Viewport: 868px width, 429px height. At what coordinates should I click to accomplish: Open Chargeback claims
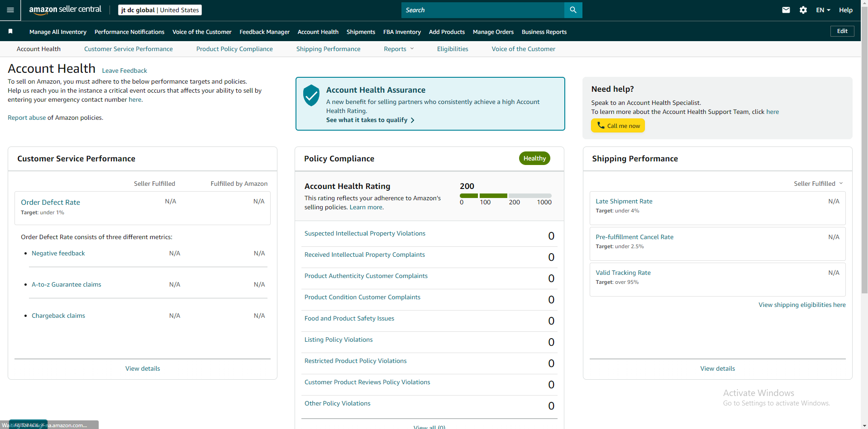point(58,316)
